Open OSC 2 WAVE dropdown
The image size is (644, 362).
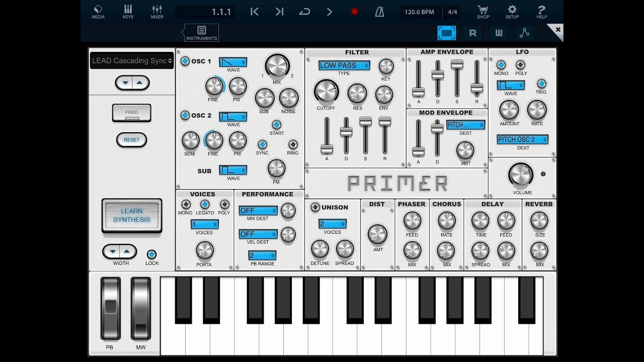pyautogui.click(x=233, y=117)
